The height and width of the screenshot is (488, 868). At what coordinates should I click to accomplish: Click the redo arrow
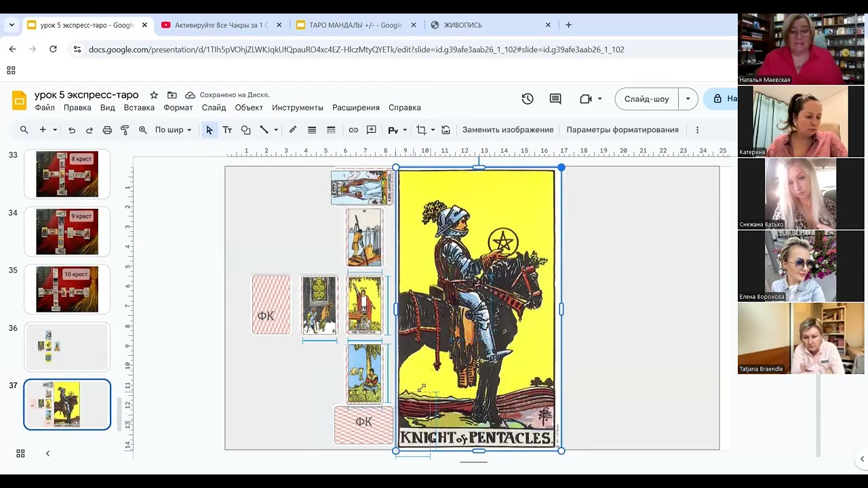[89, 130]
